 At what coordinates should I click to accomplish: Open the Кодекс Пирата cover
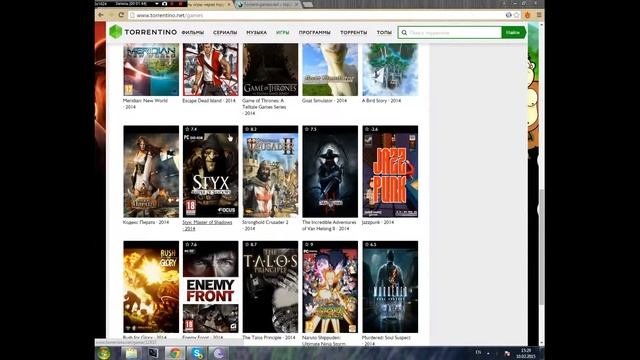pyautogui.click(x=151, y=171)
